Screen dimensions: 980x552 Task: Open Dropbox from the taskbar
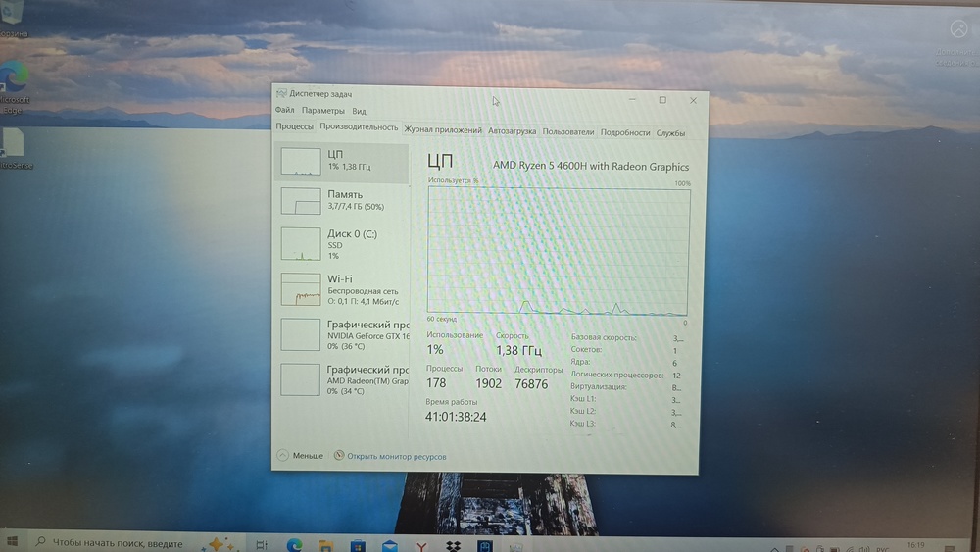click(453, 546)
